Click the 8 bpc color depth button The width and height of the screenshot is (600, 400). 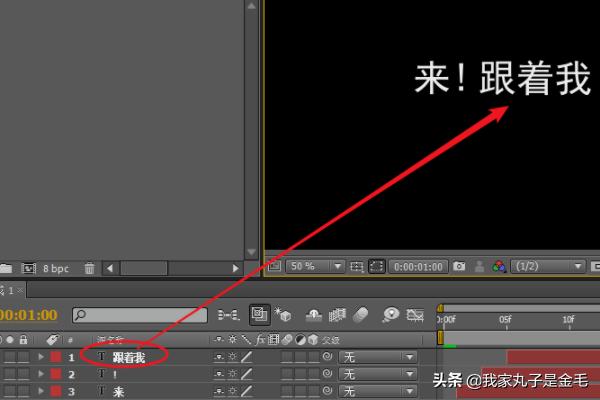[x=56, y=268]
